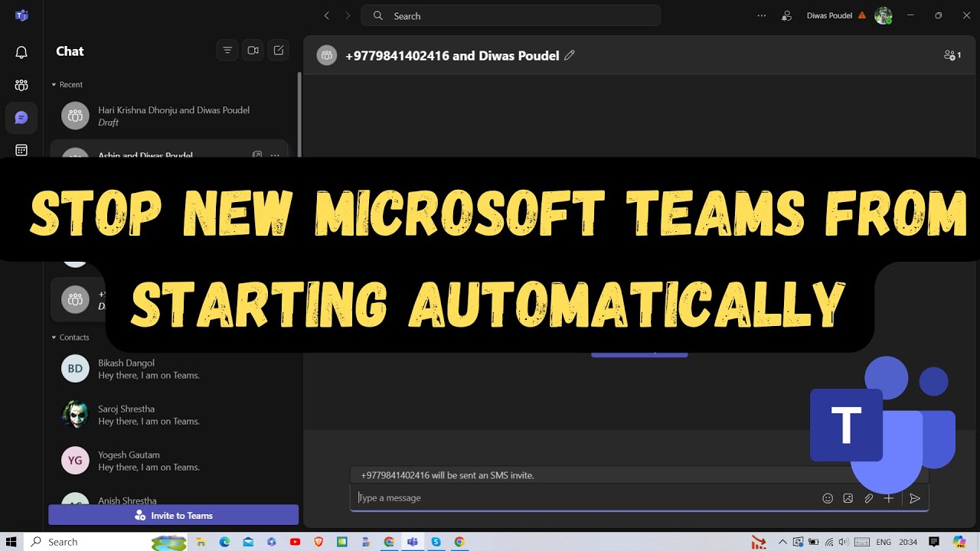The height and width of the screenshot is (551, 980).
Task: Click the Search box at the top
Action: coord(511,15)
